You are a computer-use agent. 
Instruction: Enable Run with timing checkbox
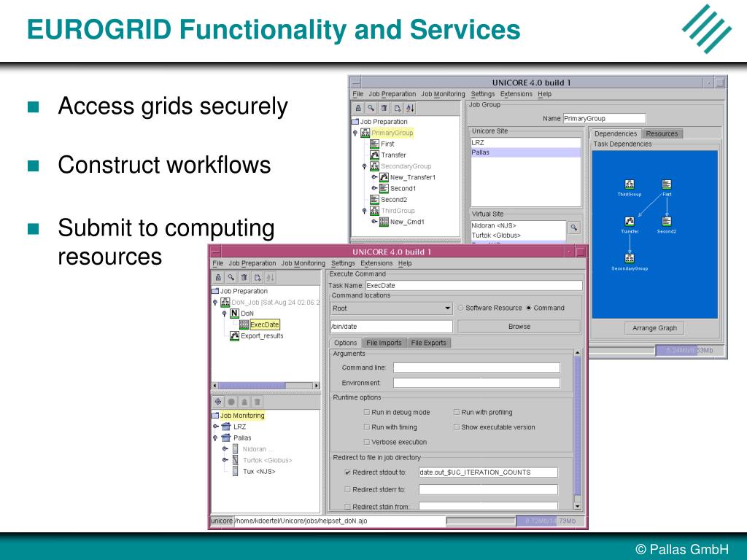(366, 427)
